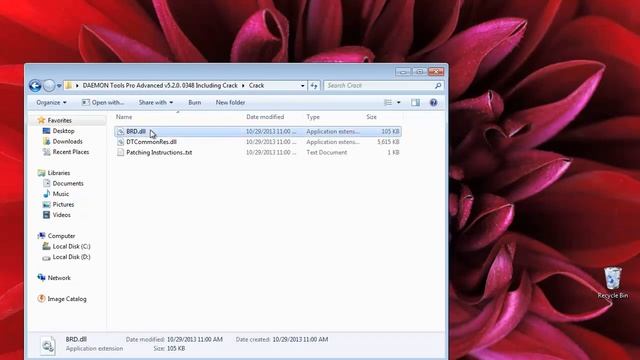Sort by Date modified column header
Viewport: 640px width, 360px height.
(x=265, y=117)
